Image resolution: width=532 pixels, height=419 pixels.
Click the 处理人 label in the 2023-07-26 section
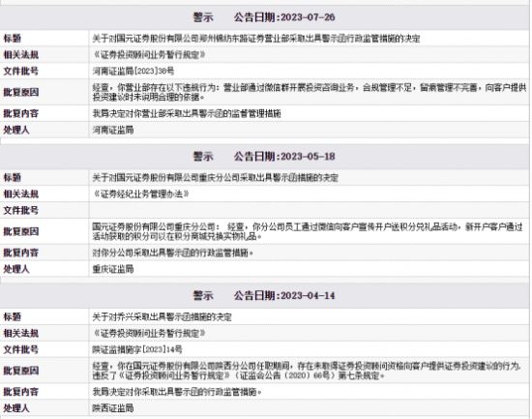coord(16,130)
